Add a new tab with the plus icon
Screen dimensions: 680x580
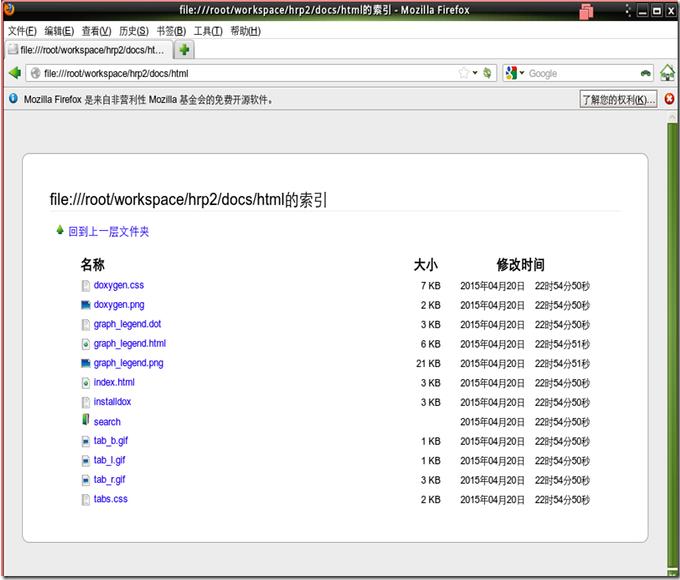184,50
